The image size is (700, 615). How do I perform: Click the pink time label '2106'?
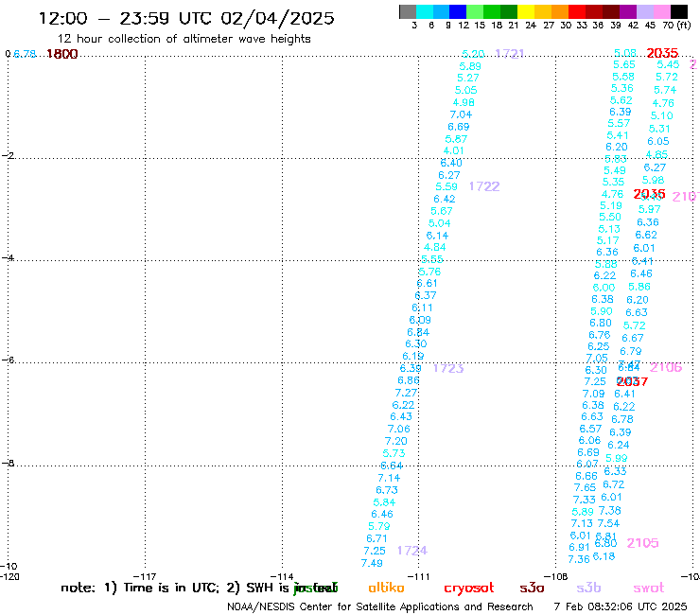[x=666, y=367]
